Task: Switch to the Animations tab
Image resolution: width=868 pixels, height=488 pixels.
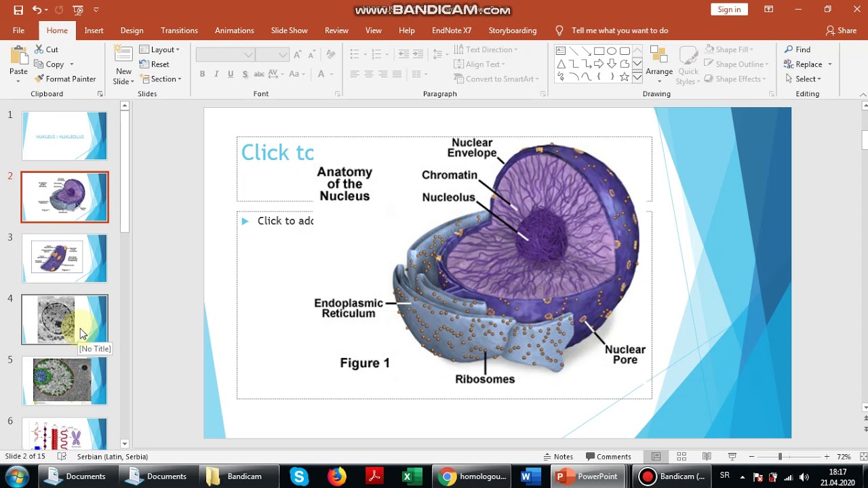Action: (x=234, y=30)
